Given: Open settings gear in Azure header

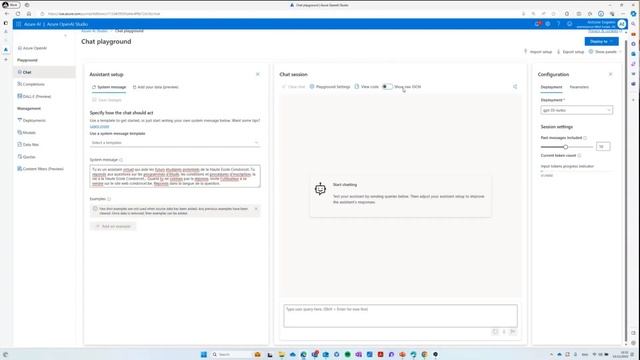Looking at the screenshot, I should pyautogui.click(x=548, y=24).
